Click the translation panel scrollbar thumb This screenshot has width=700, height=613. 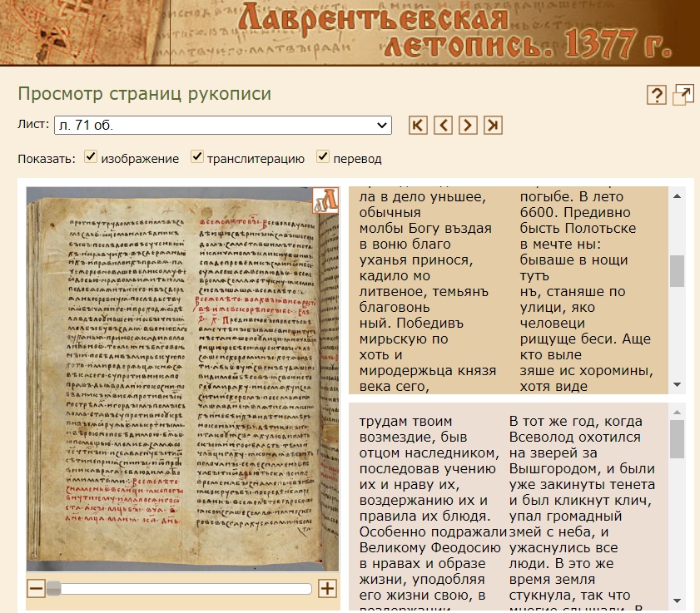(x=678, y=439)
